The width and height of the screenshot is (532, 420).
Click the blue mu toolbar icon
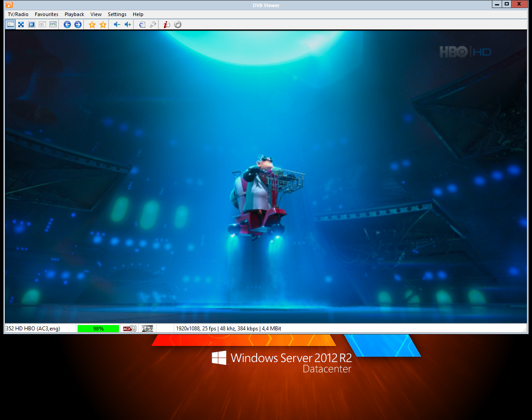(x=32, y=25)
